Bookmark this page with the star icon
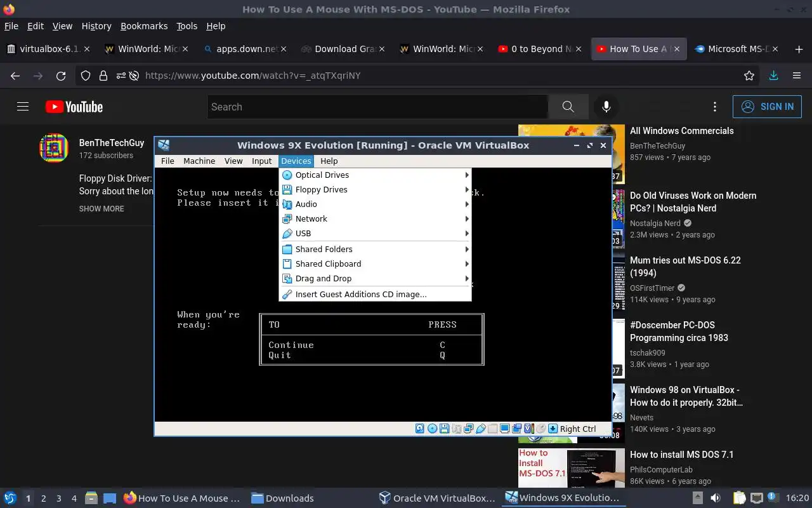This screenshot has height=508, width=812. [x=749, y=76]
